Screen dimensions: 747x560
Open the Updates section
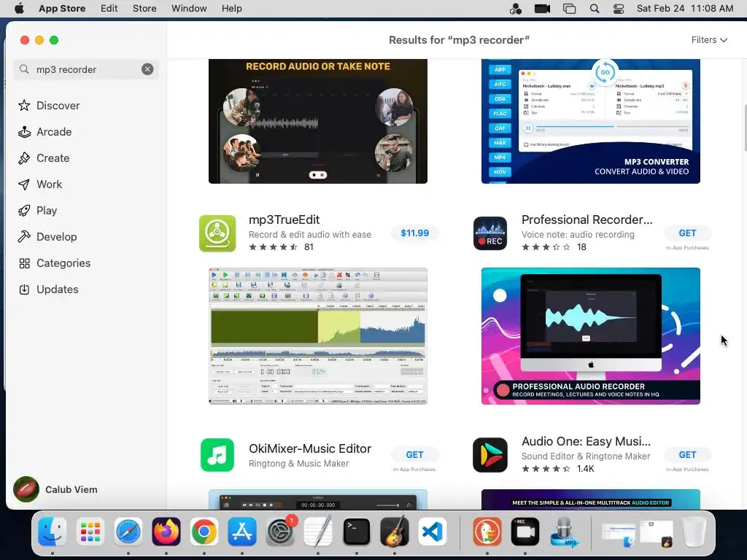(48, 289)
